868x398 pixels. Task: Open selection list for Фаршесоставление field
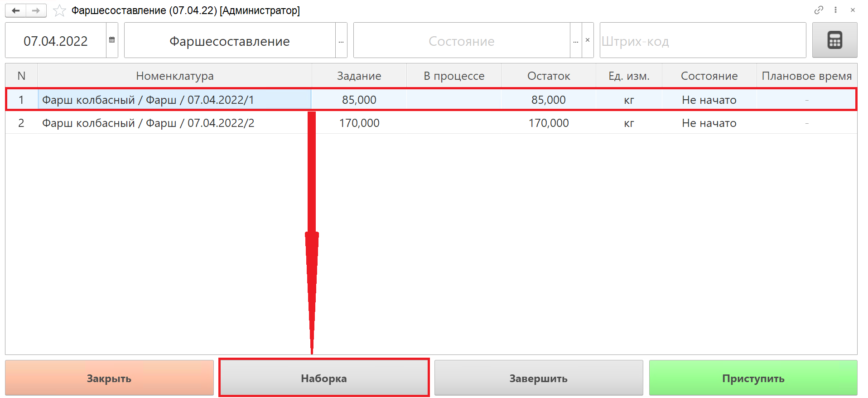click(x=341, y=41)
